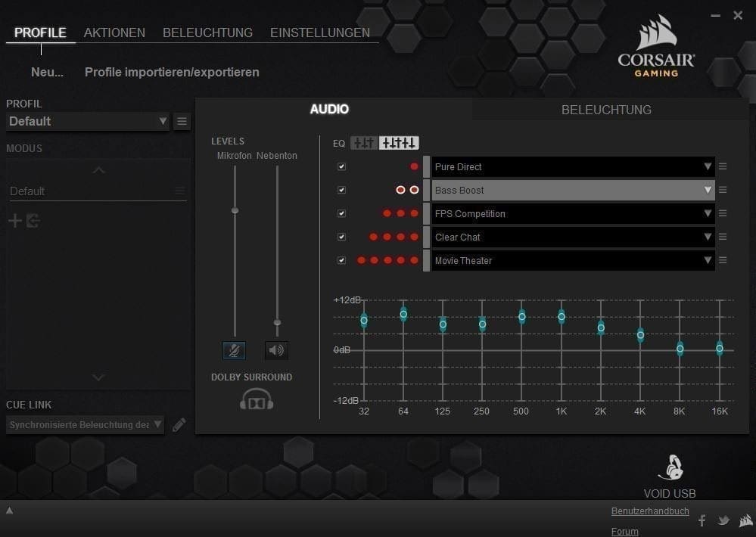Open the Facebook icon in the footer
The image size is (756, 537).
pos(702,520)
